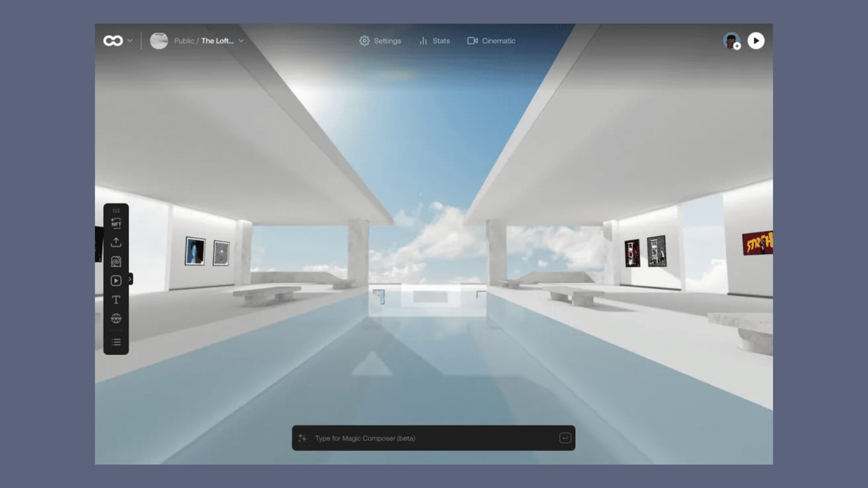The image size is (868, 488).
Task: Open the infinity logo home menu
Action: [x=113, y=41]
